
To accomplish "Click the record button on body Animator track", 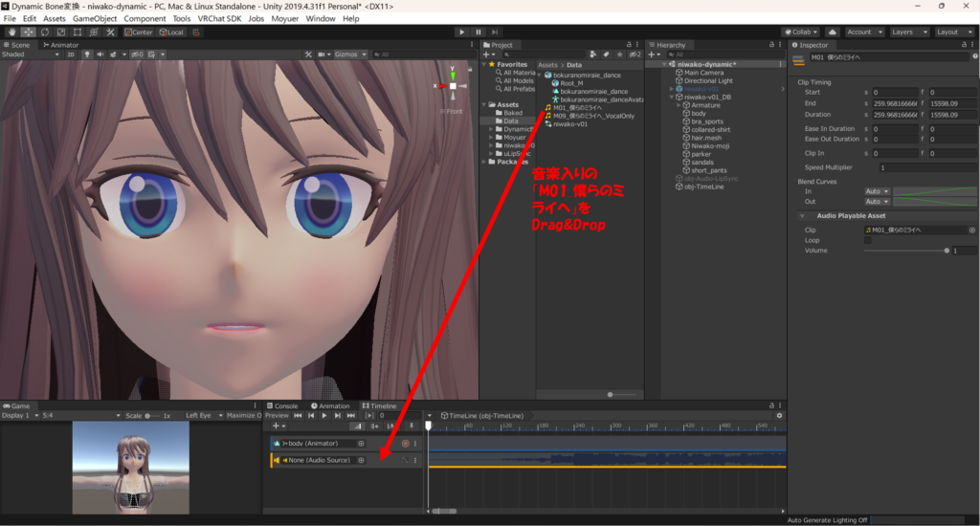I will coord(405,444).
